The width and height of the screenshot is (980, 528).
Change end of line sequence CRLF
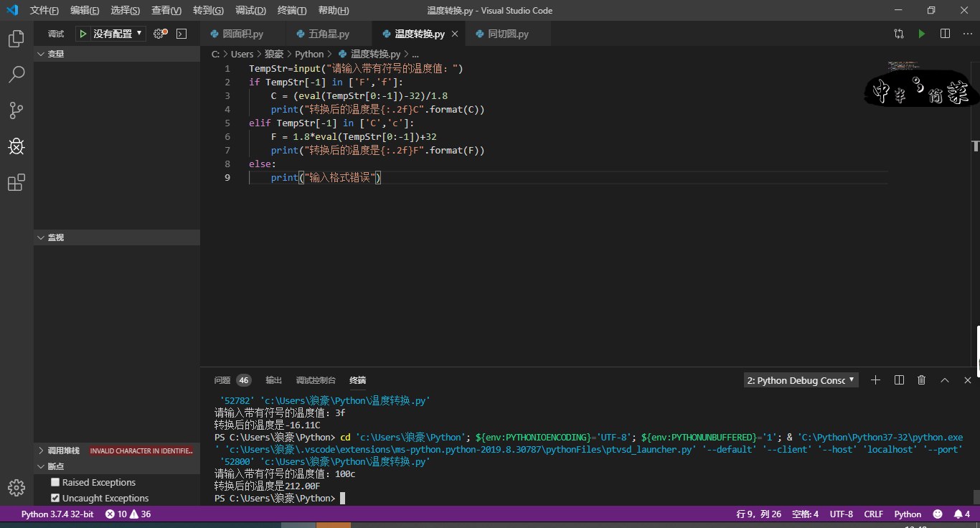[x=873, y=514]
